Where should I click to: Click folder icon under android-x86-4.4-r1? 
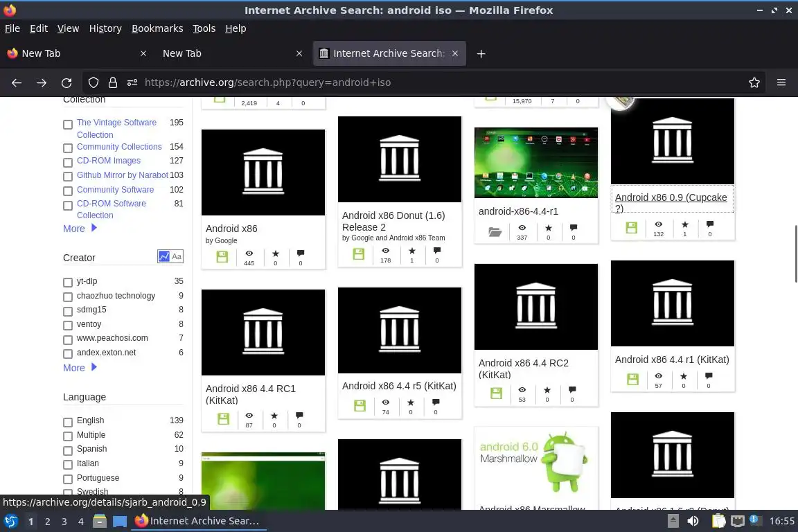click(x=495, y=232)
